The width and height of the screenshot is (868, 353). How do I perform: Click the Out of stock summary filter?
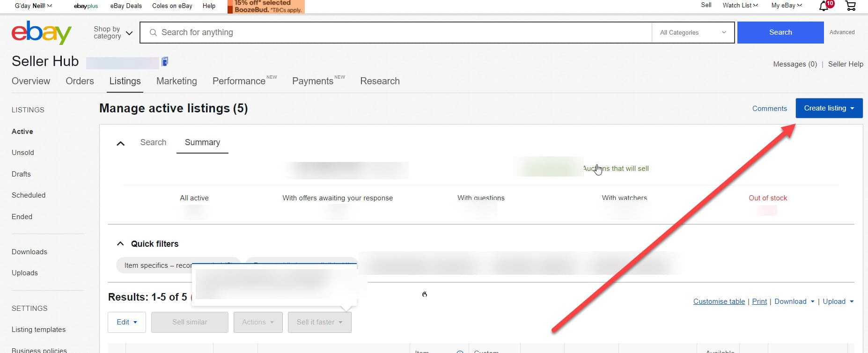pos(768,198)
